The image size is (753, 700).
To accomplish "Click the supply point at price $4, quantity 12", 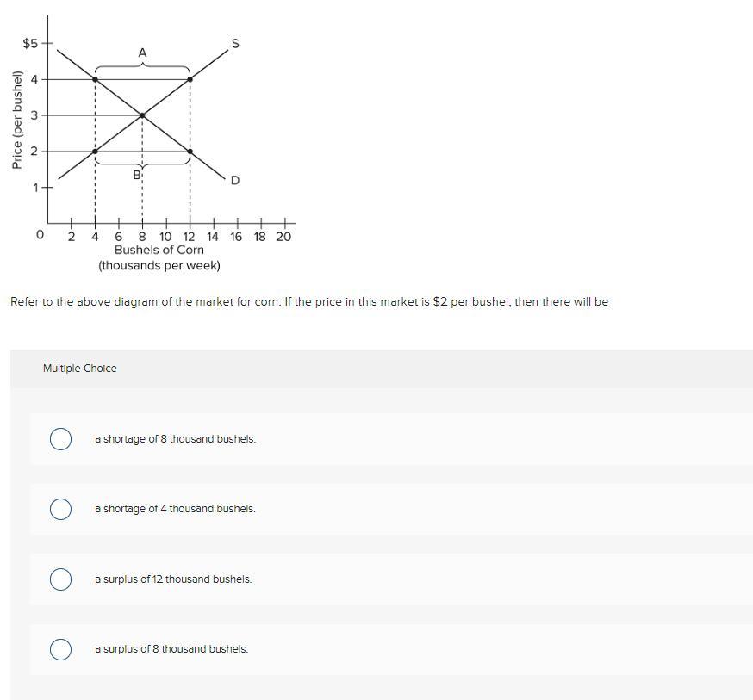I will point(190,79).
